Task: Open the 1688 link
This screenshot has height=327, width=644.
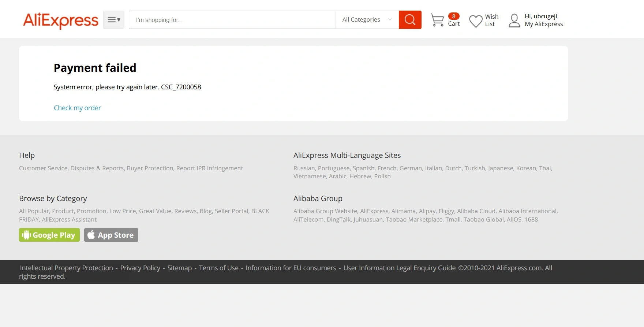Action: 531,219
